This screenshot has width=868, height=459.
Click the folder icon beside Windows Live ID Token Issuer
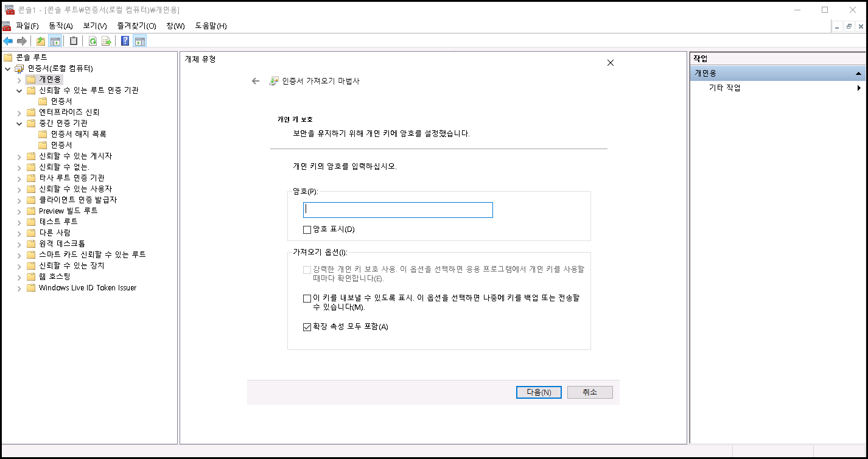[31, 287]
